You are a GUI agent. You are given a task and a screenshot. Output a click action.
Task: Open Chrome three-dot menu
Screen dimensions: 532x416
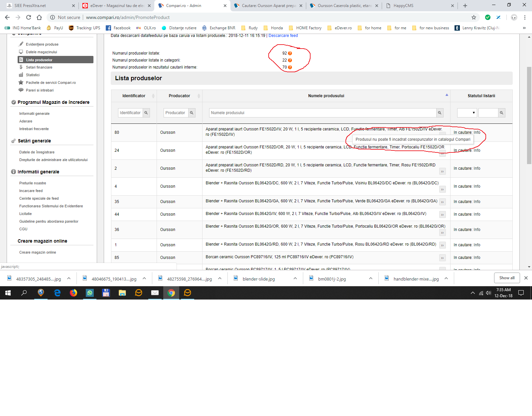pos(525,17)
